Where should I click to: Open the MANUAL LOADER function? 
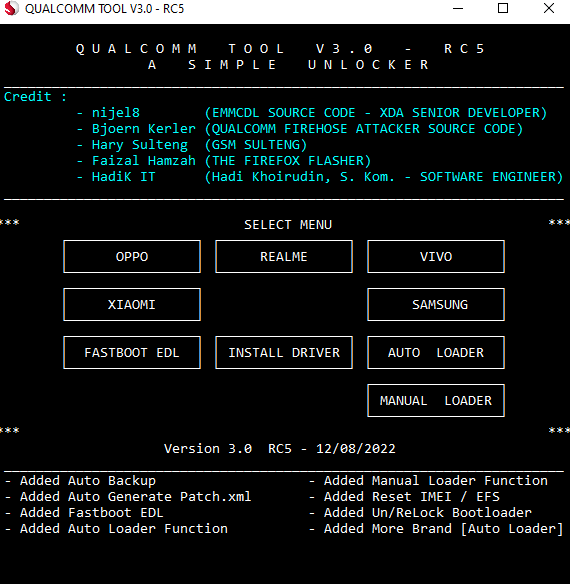436,401
